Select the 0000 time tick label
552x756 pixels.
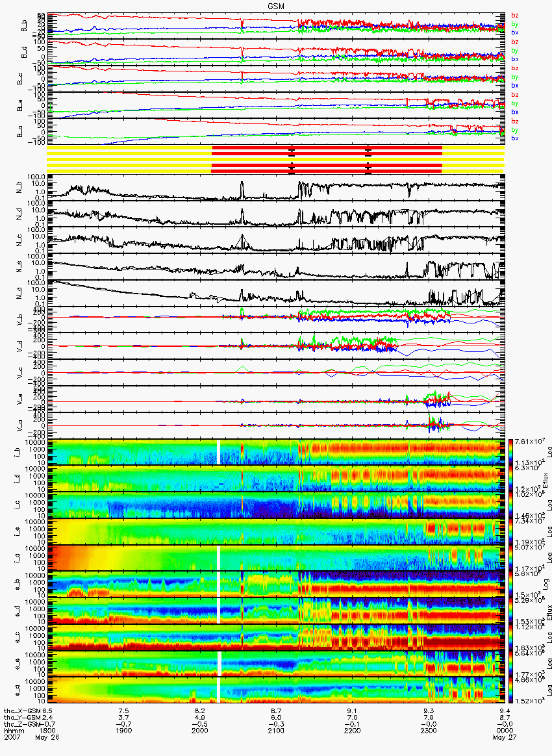click(505, 731)
